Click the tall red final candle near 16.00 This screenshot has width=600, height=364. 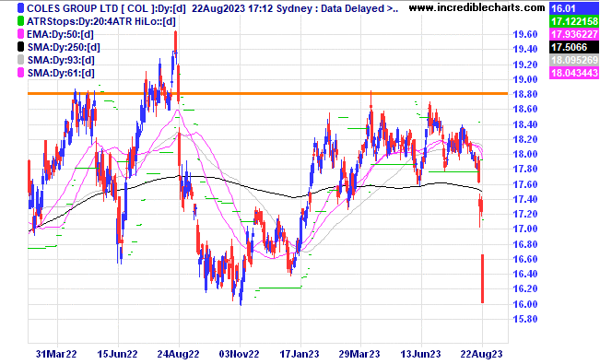[483, 278]
